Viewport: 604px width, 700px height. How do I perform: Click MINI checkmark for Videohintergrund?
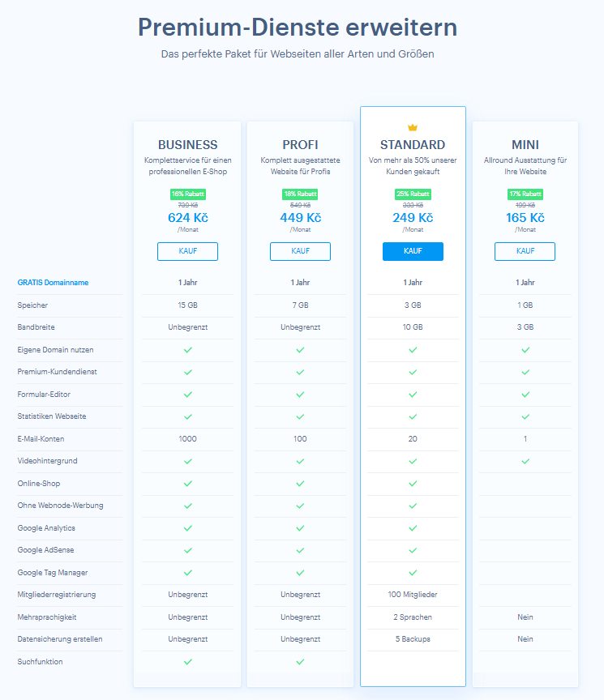pos(525,461)
